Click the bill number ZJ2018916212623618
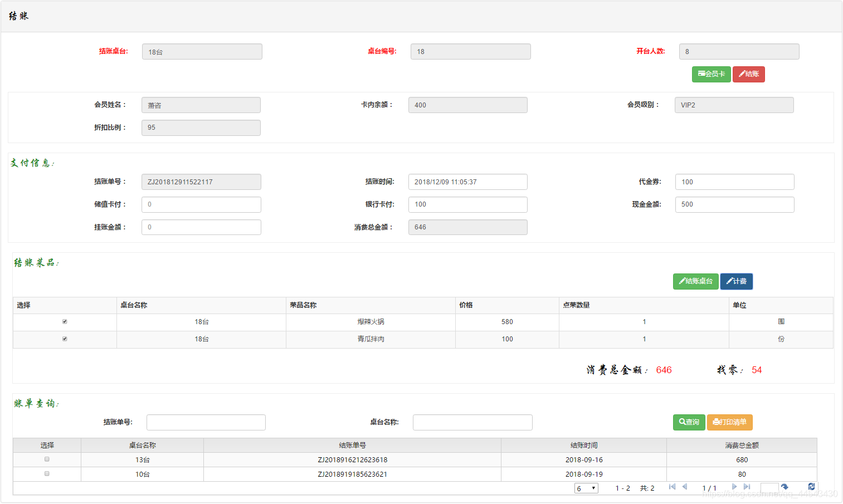The width and height of the screenshot is (843, 504). tap(352, 460)
